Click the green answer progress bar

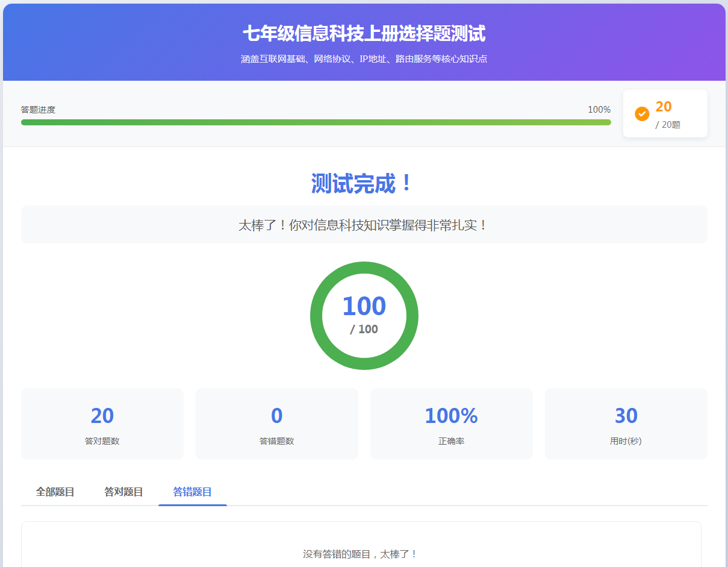(316, 122)
